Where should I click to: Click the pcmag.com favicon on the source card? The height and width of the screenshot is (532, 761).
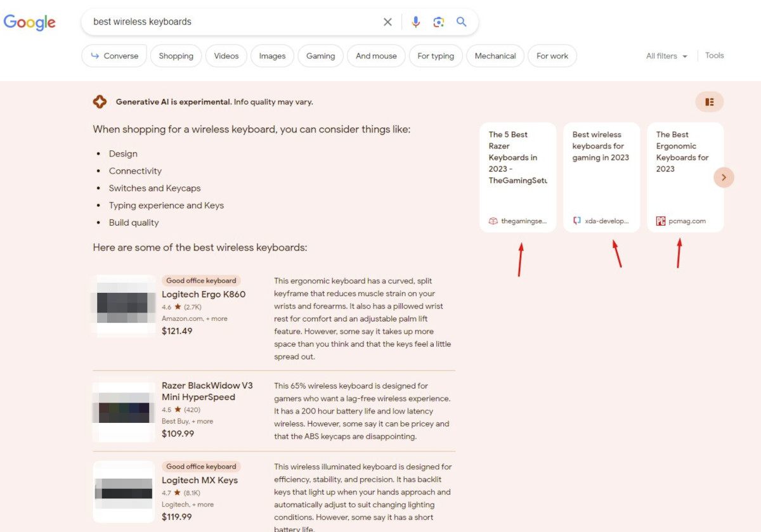pyautogui.click(x=660, y=221)
